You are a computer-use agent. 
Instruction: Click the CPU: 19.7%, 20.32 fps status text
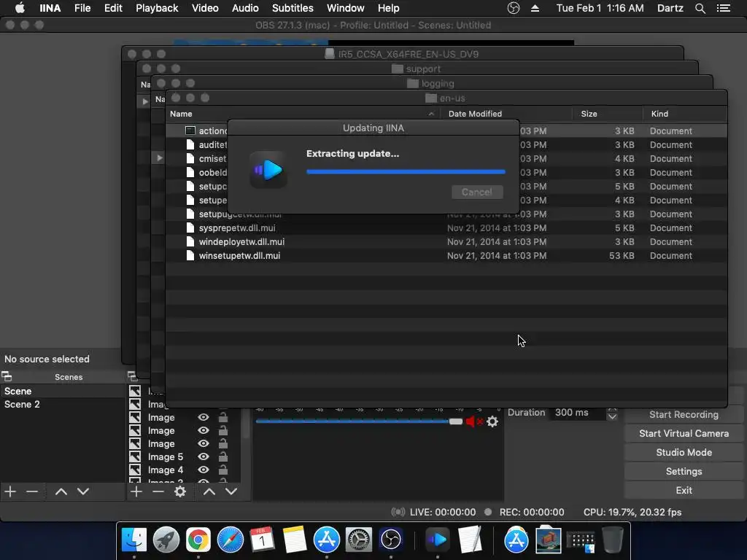(632, 513)
